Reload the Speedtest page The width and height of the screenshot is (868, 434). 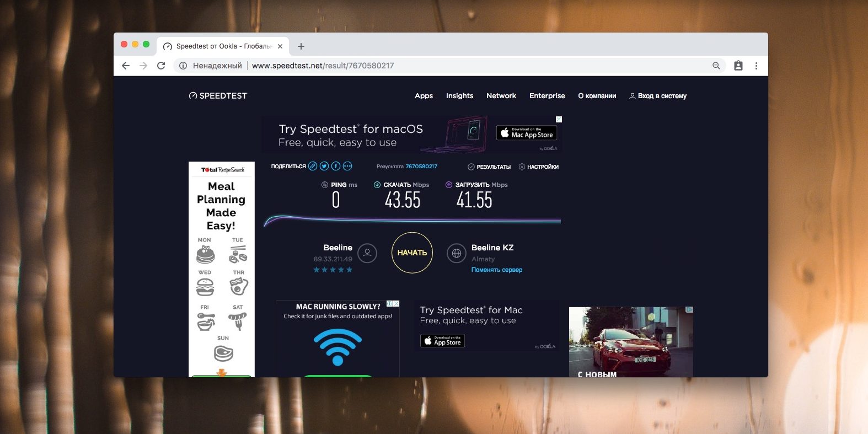tap(161, 66)
